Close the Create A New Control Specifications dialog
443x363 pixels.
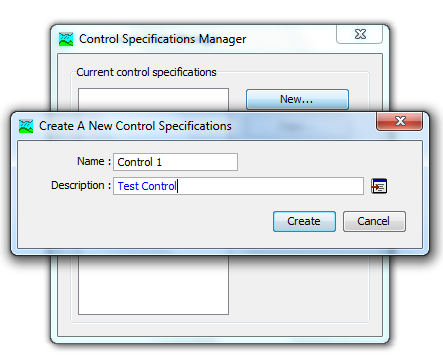(400, 121)
